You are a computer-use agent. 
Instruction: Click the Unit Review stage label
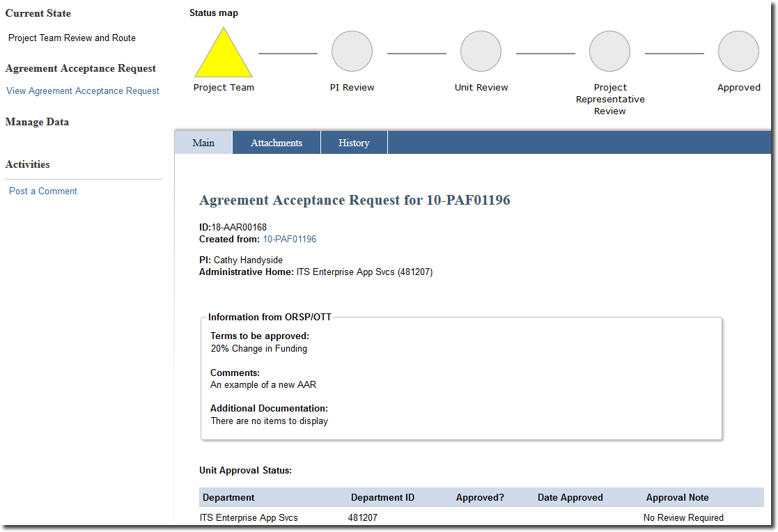coord(481,87)
